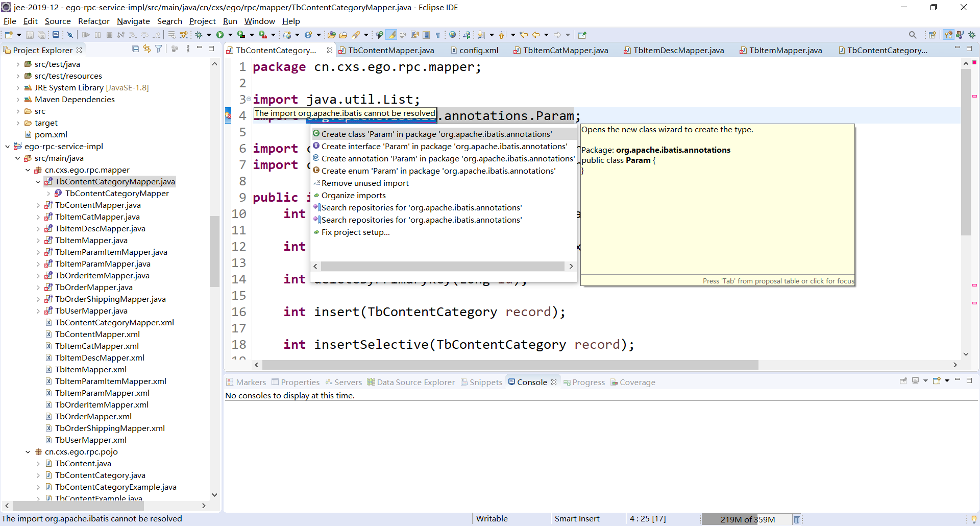Screen dimensions: 980x526
Task: Collapse the ego-rpc-service-impl project node
Action: [x=7, y=147]
